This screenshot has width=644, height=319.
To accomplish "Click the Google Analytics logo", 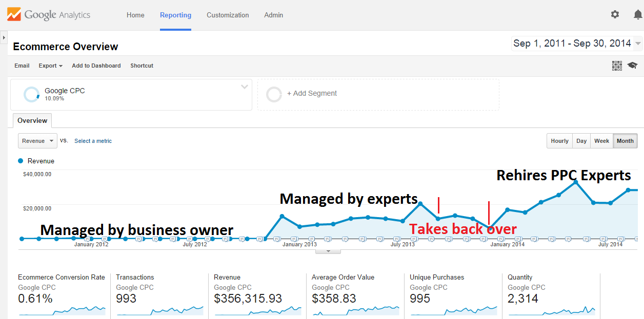I will coord(49,14).
